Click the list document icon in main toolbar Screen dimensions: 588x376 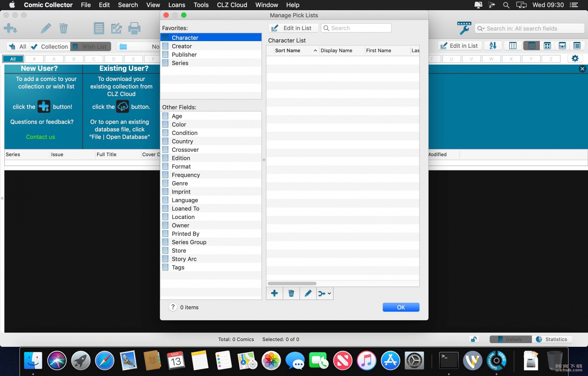point(99,28)
